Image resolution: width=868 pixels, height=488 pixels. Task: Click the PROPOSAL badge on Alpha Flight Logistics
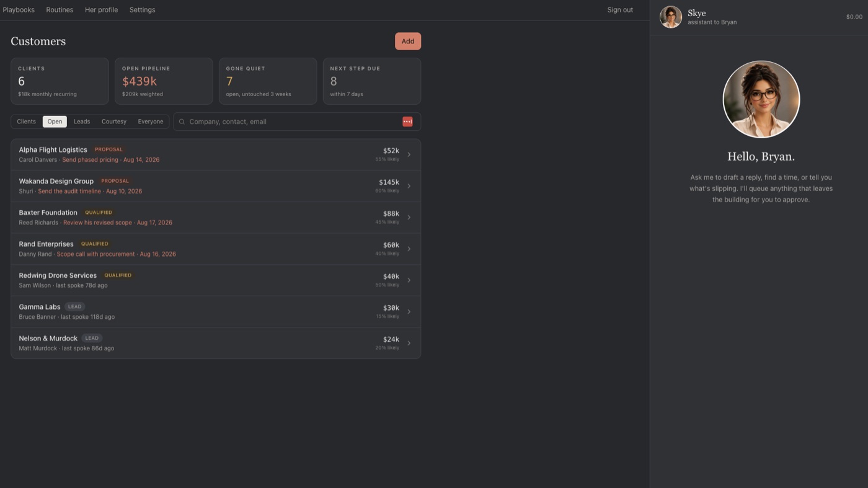108,149
